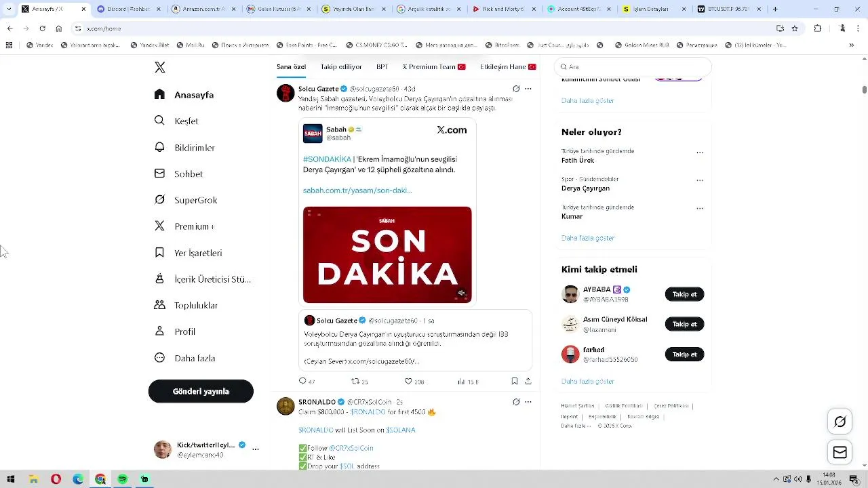868x488 pixels.
Task: Switch to Etkileşim Hane tab
Action: pyautogui.click(x=508, y=67)
